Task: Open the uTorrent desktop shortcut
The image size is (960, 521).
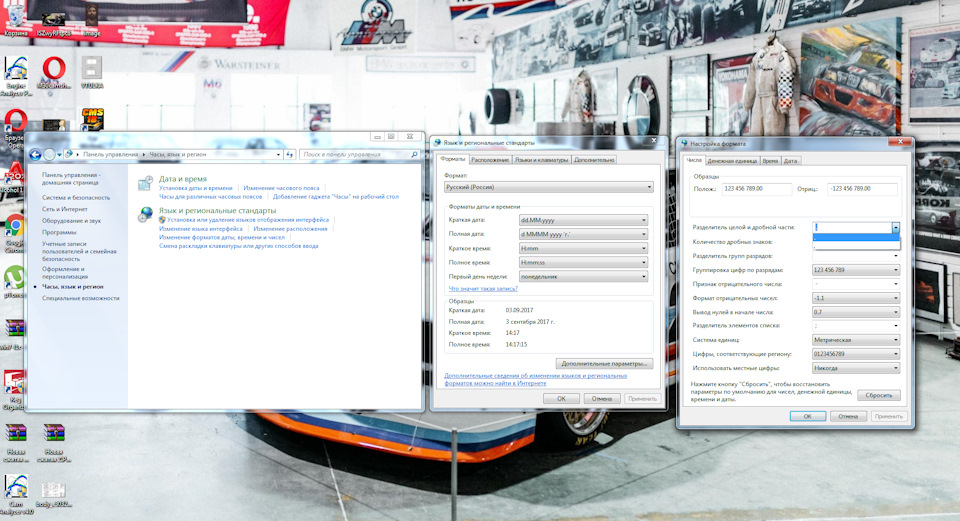Action: pyautogui.click(x=14, y=282)
